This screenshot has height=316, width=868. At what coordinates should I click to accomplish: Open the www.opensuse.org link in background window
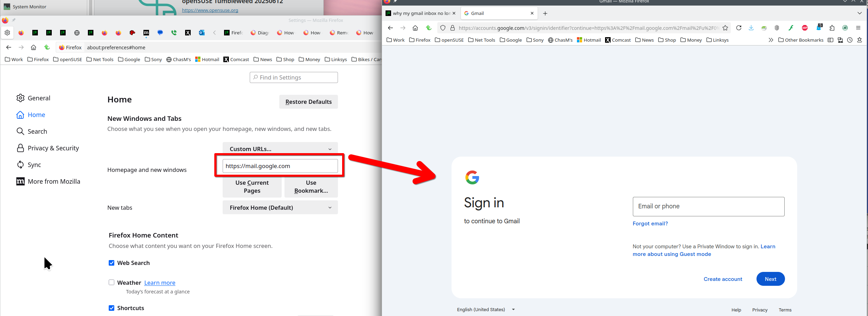pyautogui.click(x=210, y=10)
